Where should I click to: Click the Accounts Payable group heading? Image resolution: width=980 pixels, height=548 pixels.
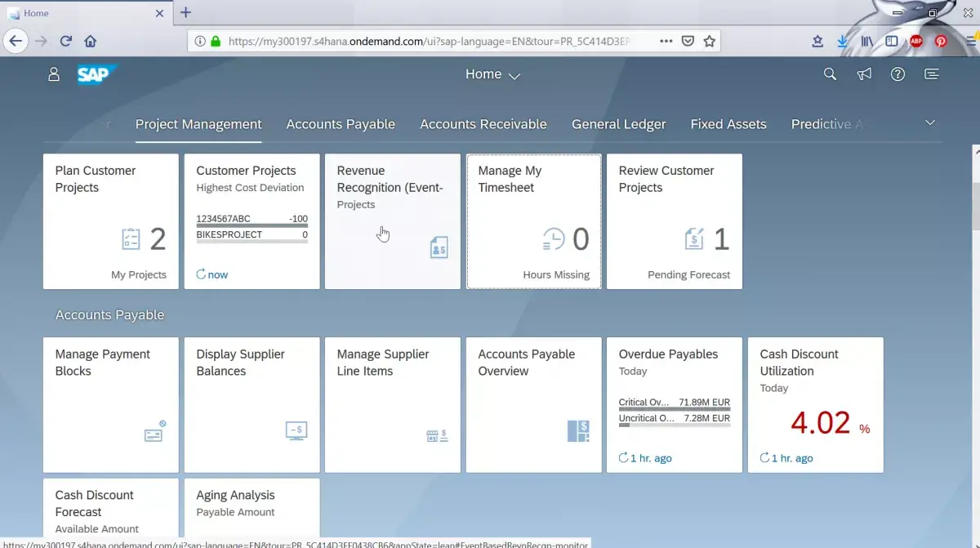pos(109,315)
